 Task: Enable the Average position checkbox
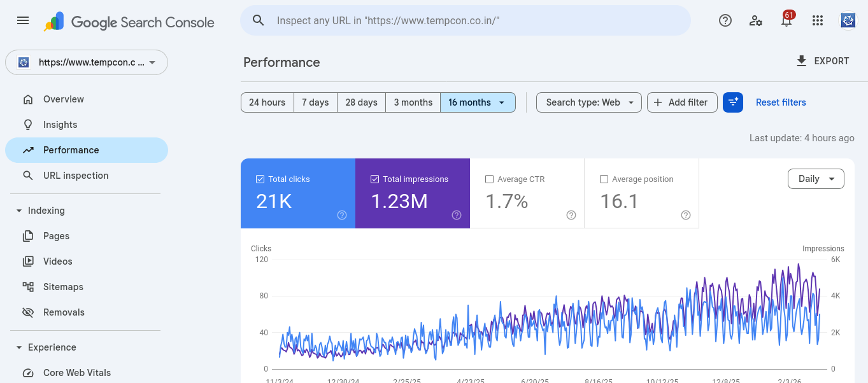604,179
